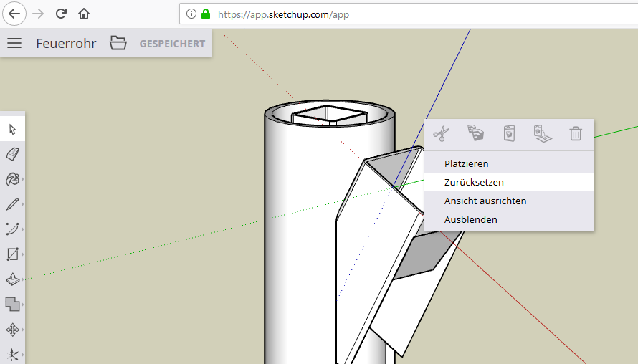Select Zurücksetzen in context menu

click(474, 183)
